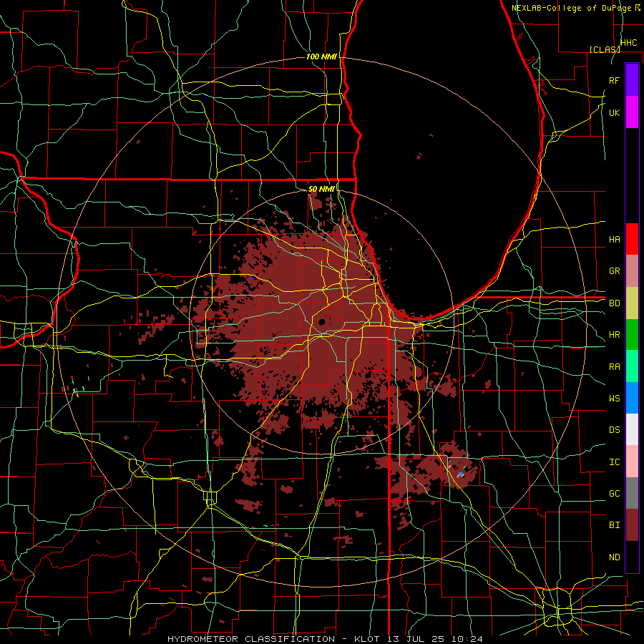The image size is (644, 644).
Task: Click the 100 NMI range ring label
Action: click(321, 57)
